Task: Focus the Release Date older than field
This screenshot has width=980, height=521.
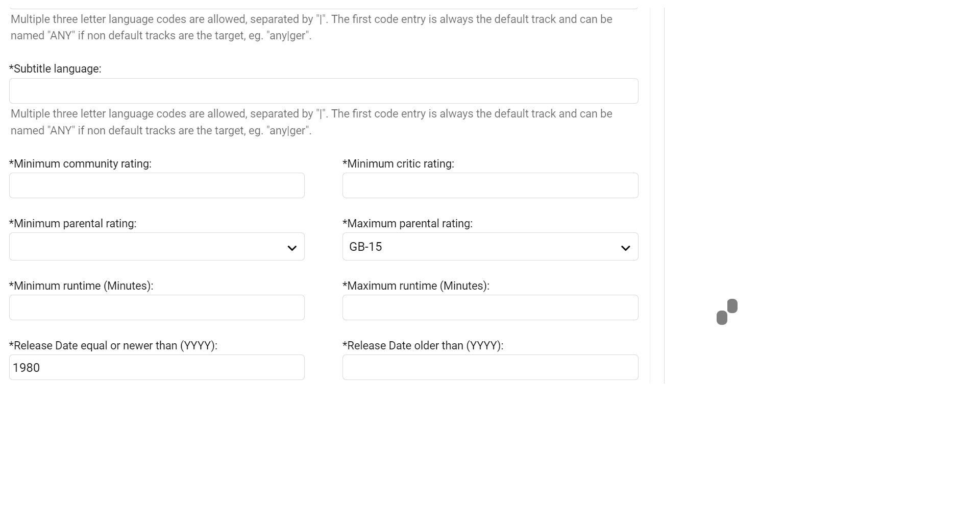Action: pos(490,367)
